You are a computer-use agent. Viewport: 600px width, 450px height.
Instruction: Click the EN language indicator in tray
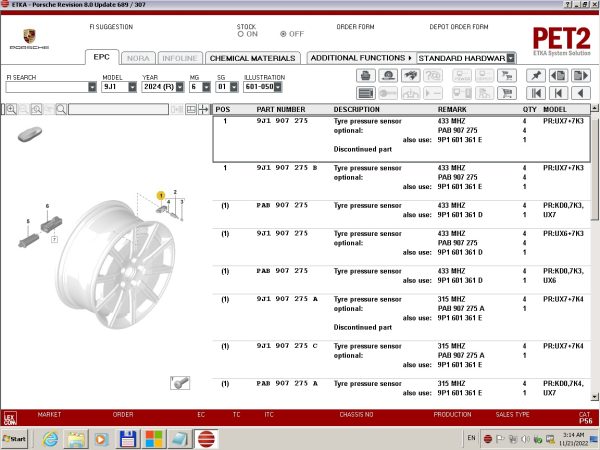[471, 438]
